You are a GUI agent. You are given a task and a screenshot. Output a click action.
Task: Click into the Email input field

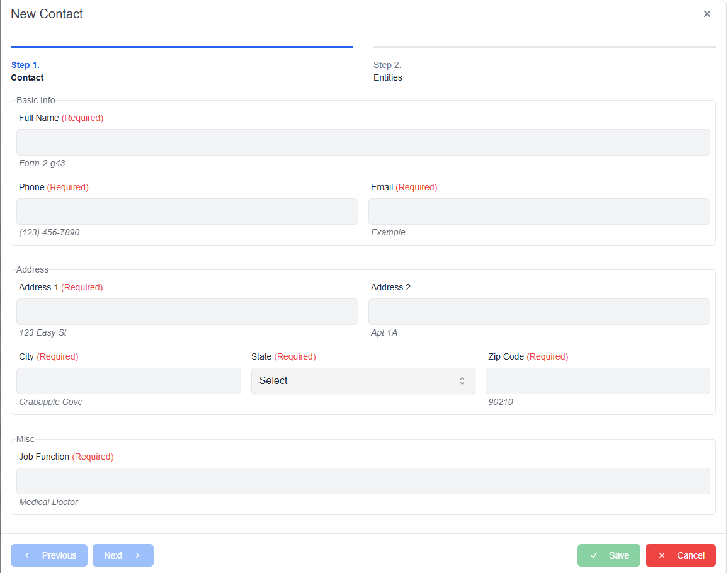coord(539,212)
